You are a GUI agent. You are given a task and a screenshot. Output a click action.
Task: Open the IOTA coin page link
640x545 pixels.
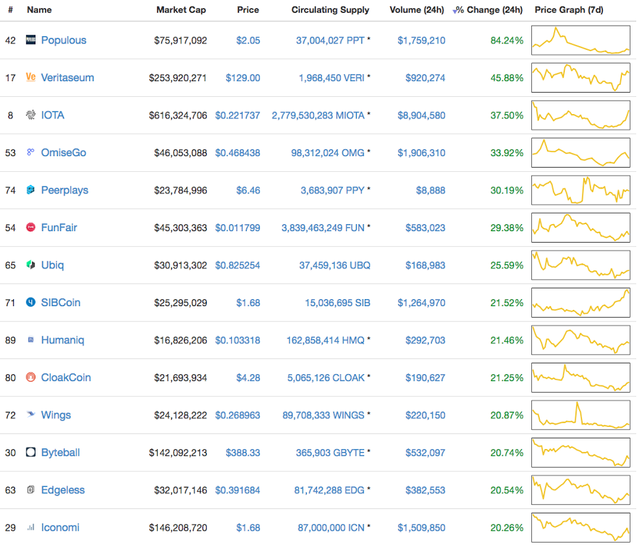click(53, 115)
